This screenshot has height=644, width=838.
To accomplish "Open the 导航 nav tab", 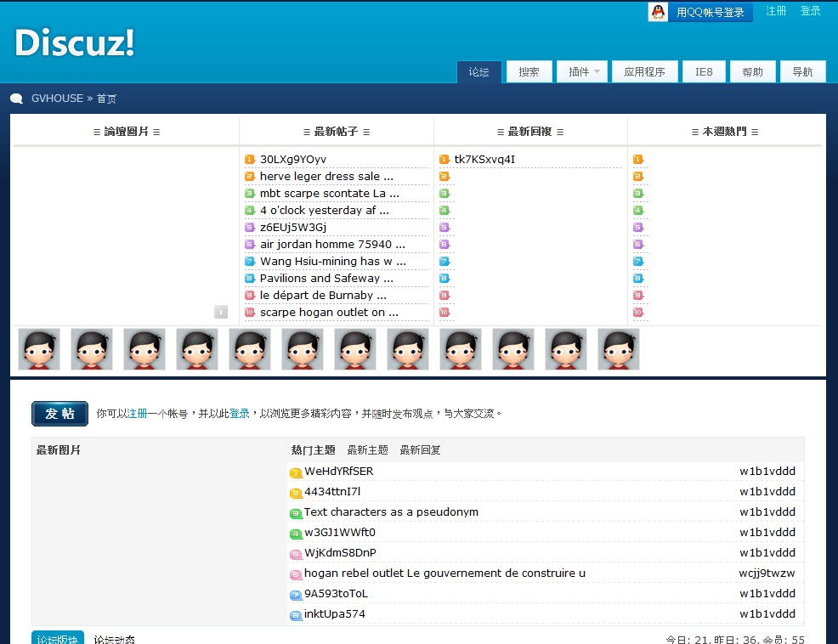I will tap(802, 71).
